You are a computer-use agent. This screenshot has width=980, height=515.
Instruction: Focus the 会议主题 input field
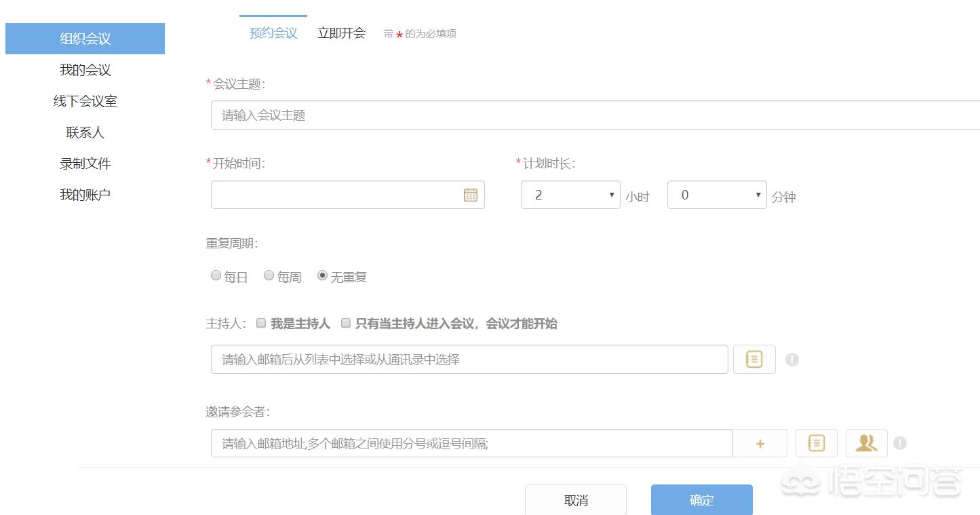[x=595, y=115]
